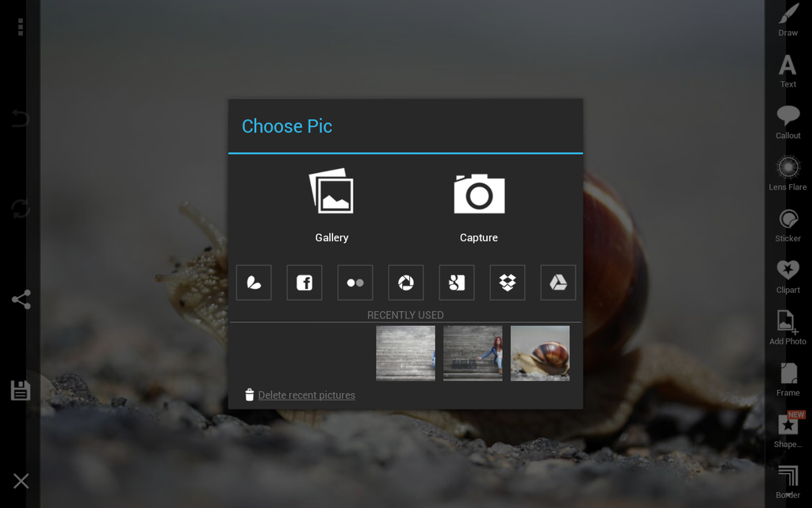812x508 pixels.
Task: Share the current image
Action: click(21, 299)
